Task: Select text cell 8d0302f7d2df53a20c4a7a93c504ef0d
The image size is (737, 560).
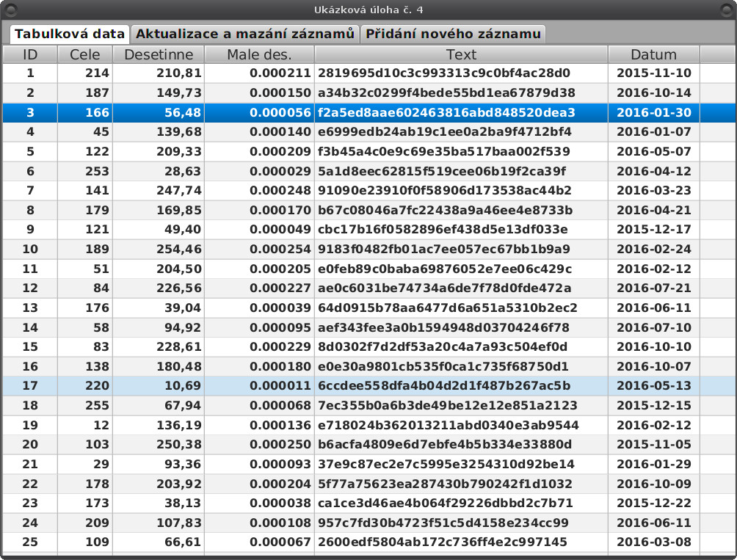Action: tap(461, 346)
